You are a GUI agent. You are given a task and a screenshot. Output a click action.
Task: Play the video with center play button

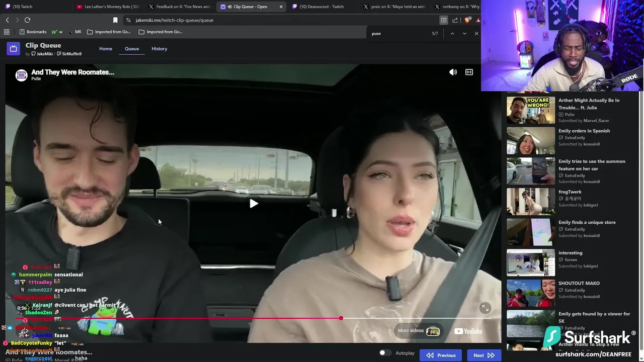pos(254,203)
